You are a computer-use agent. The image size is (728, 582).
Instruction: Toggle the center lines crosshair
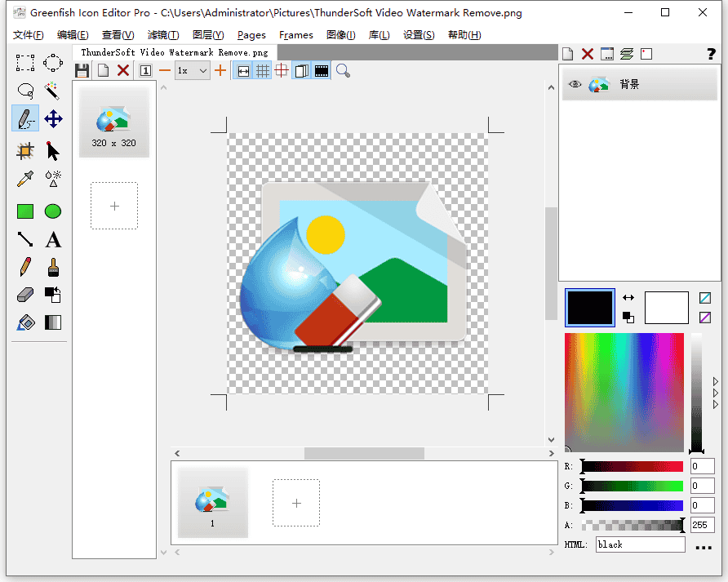click(x=282, y=70)
